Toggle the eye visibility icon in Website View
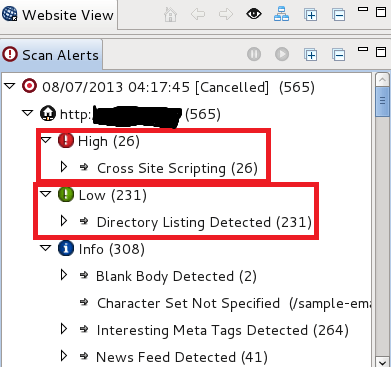Viewport: 391px width, 367px height. 254,14
